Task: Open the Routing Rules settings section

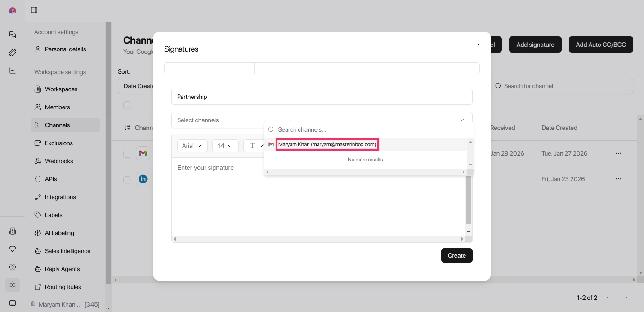Action: pos(63,287)
